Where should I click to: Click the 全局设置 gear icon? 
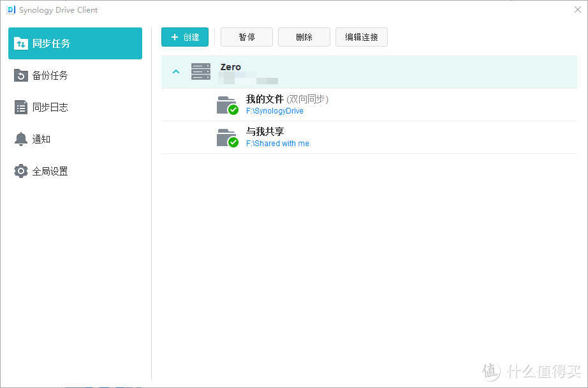point(21,171)
